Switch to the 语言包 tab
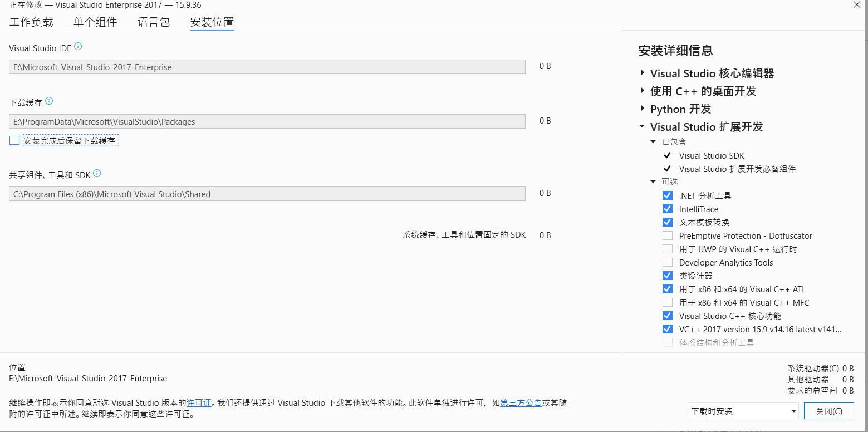The width and height of the screenshot is (868, 432). pyautogui.click(x=154, y=22)
